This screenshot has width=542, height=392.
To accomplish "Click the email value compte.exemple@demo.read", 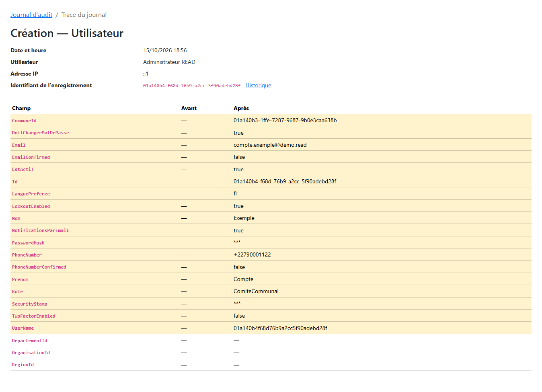I will [x=270, y=145].
